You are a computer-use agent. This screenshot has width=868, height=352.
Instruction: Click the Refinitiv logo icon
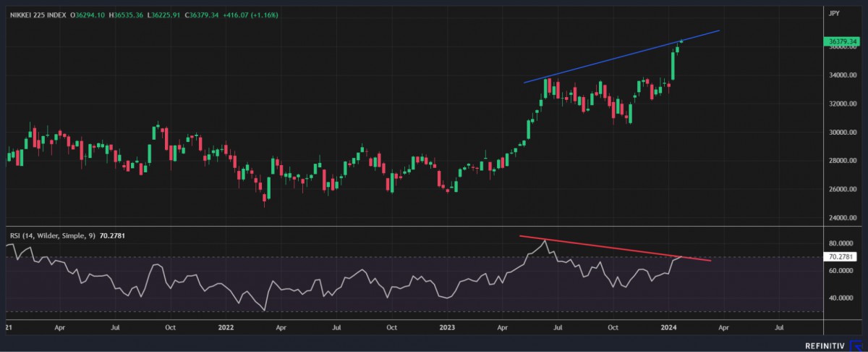858,345
